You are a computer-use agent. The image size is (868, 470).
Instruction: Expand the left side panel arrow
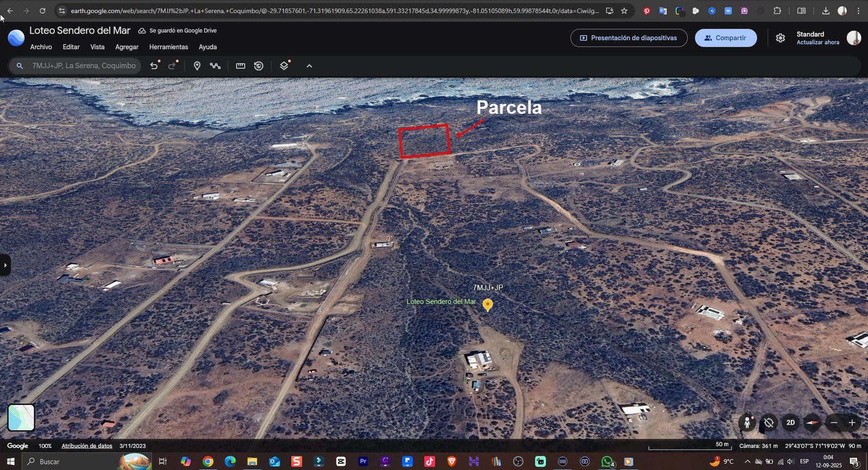[x=5, y=265]
